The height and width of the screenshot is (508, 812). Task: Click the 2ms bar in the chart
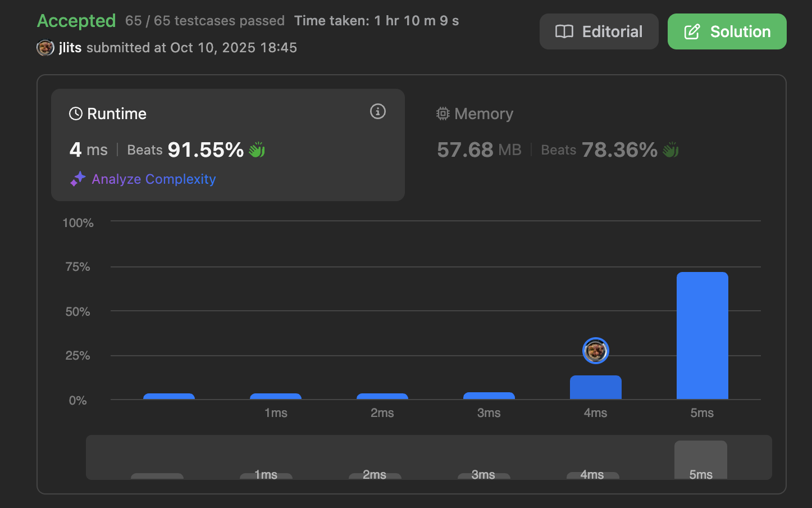coord(382,396)
